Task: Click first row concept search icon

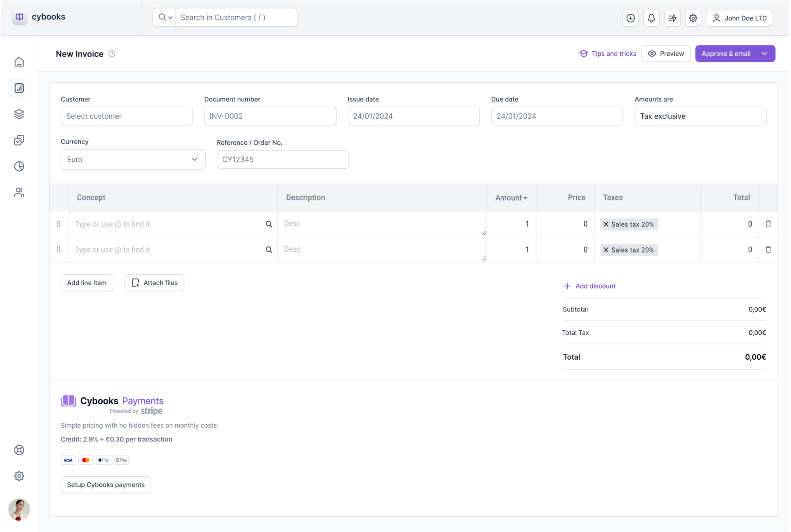Action: pos(269,224)
